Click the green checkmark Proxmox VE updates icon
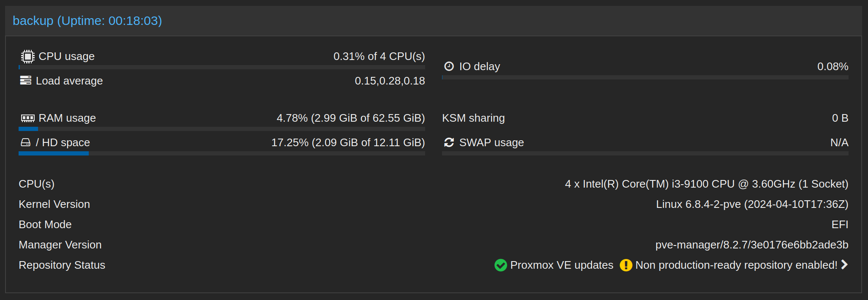Screen dimensions: 868x300 click(500, 265)
